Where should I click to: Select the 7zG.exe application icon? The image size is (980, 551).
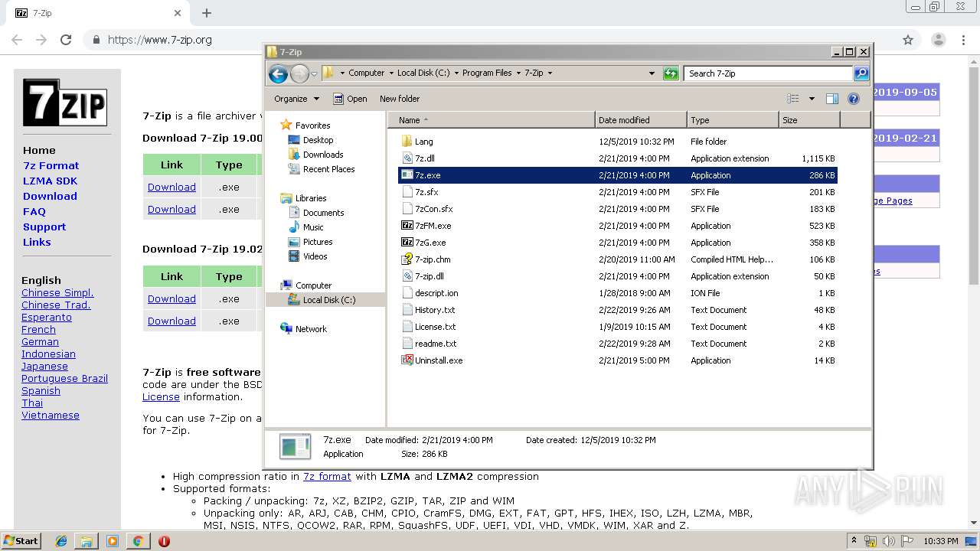point(407,243)
